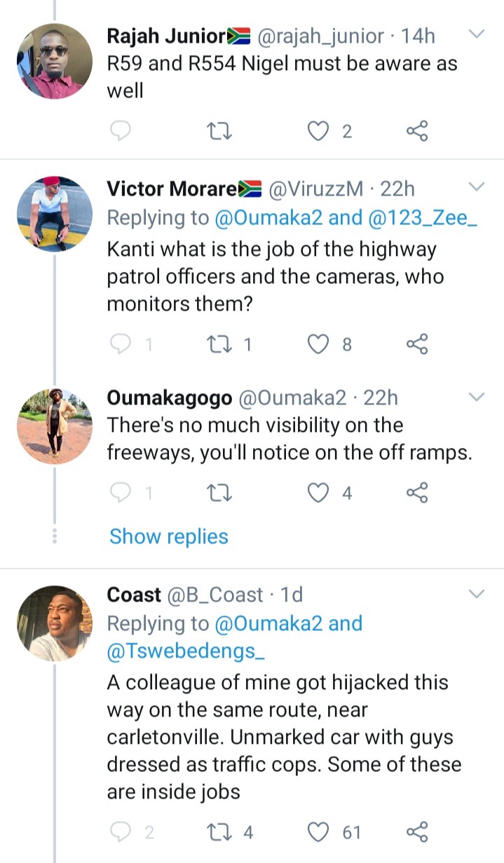Viewport: 504px width, 863px height.
Task: Like Rajah Junior's tweet
Action: (320, 130)
